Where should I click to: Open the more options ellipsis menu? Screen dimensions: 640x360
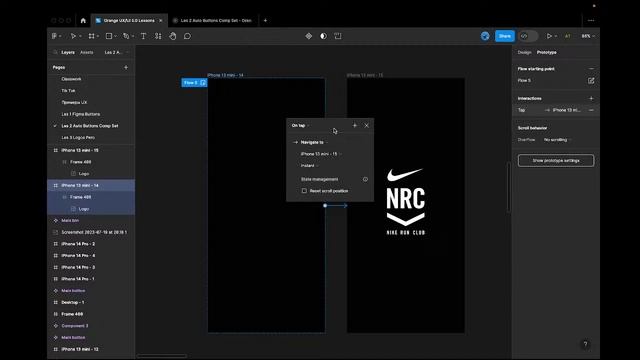(591, 20)
